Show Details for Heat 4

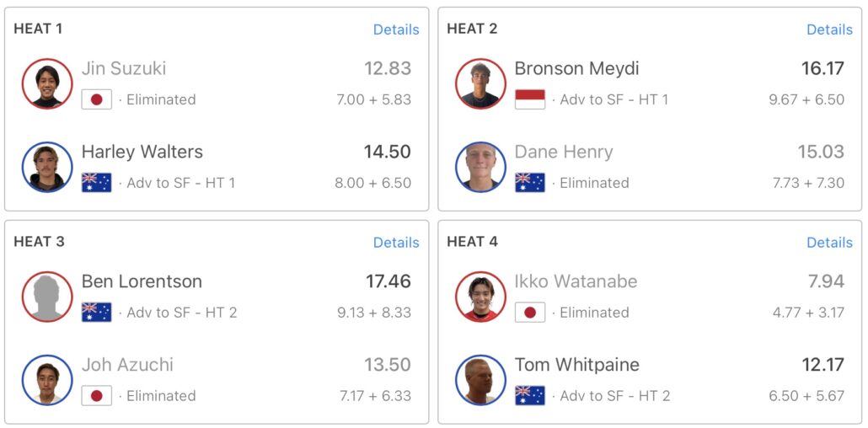(x=829, y=243)
